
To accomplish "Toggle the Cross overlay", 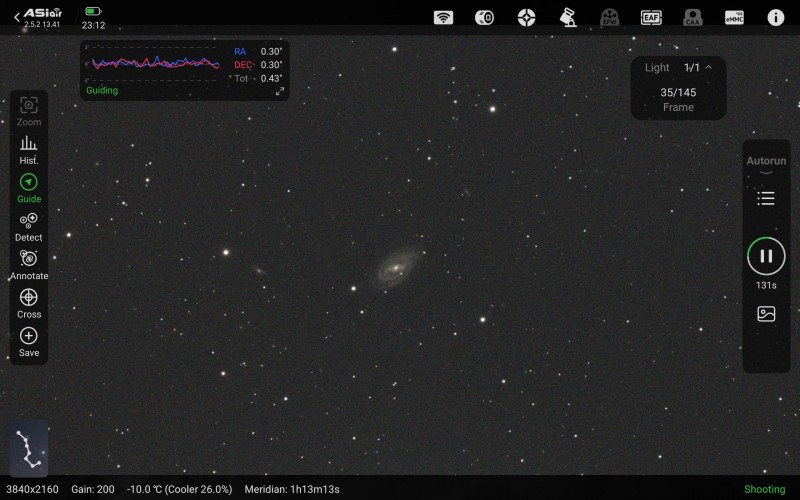I will tap(29, 304).
